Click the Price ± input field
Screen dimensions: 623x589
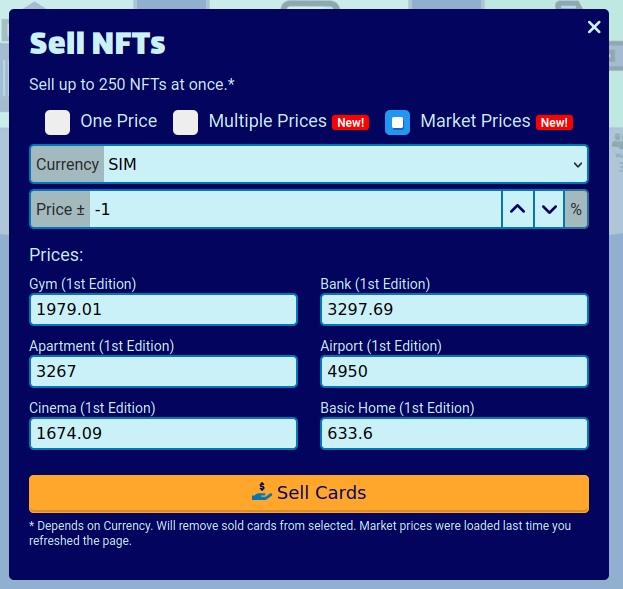pos(295,210)
